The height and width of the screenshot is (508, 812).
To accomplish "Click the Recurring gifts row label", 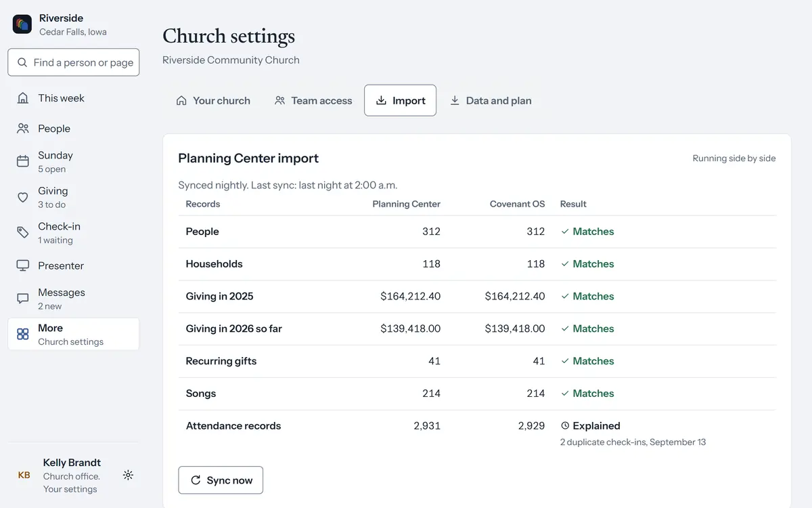I will click(x=221, y=361).
